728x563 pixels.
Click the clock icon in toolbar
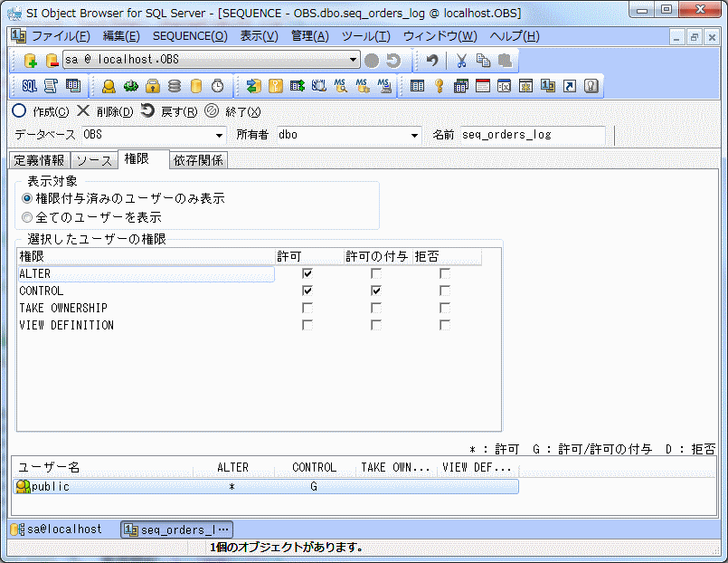218,86
